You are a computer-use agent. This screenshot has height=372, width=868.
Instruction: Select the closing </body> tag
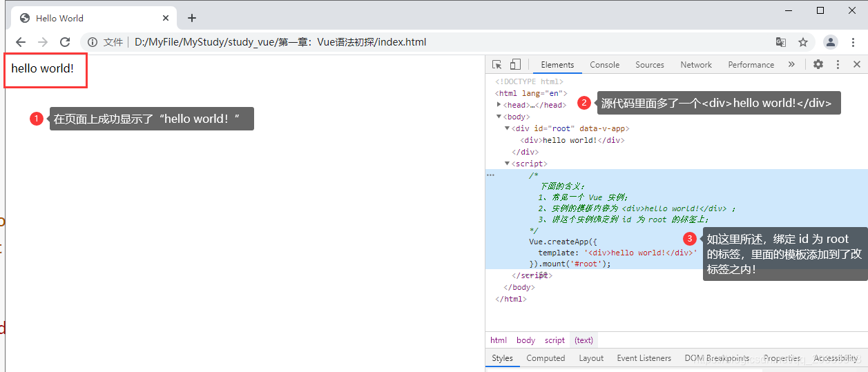click(519, 287)
